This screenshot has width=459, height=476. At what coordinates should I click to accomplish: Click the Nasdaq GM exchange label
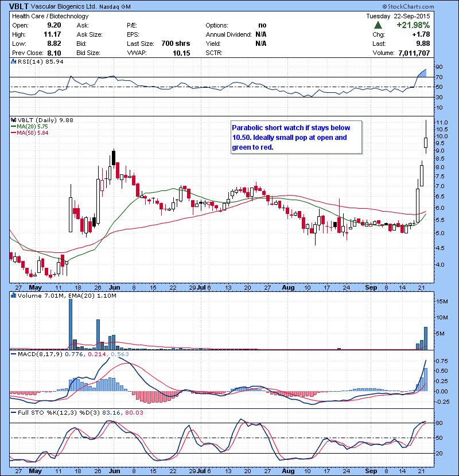pos(115,7)
